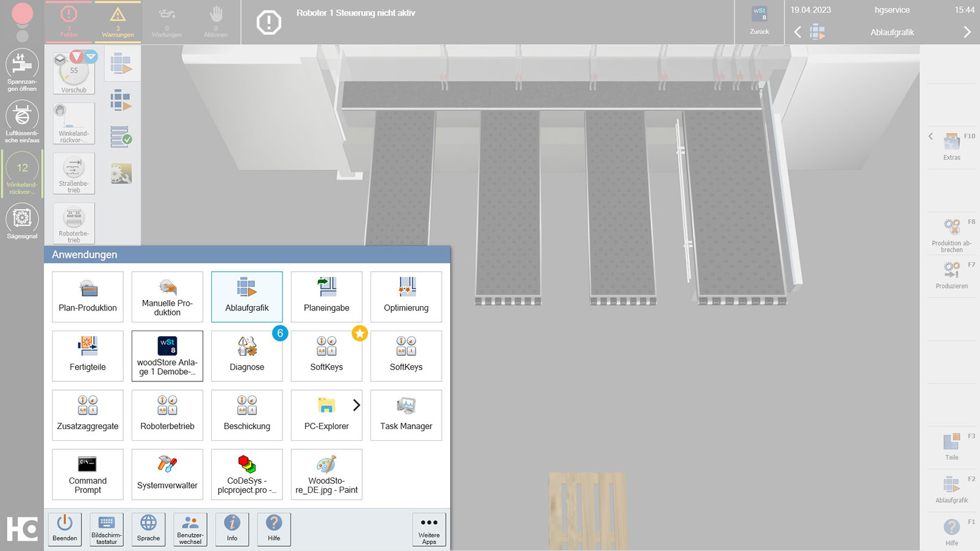
Task: Go to next view using right chevron
Action: (967, 32)
